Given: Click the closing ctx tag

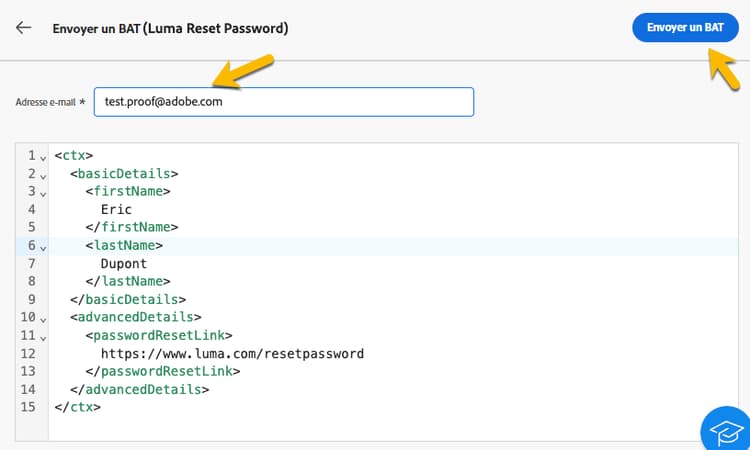Looking at the screenshot, I should [78, 407].
